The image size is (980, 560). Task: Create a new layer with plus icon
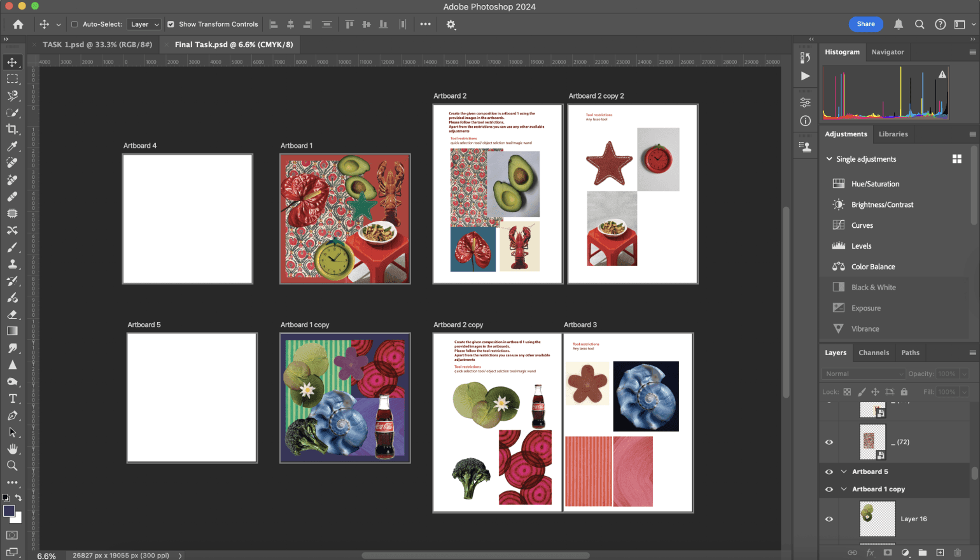(x=940, y=552)
